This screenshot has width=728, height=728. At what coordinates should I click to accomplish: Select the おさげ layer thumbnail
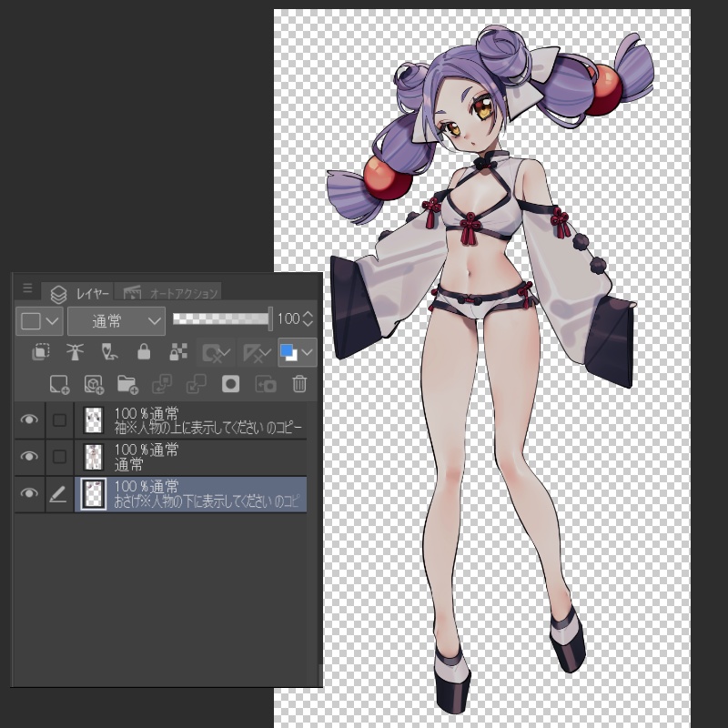coord(91,495)
